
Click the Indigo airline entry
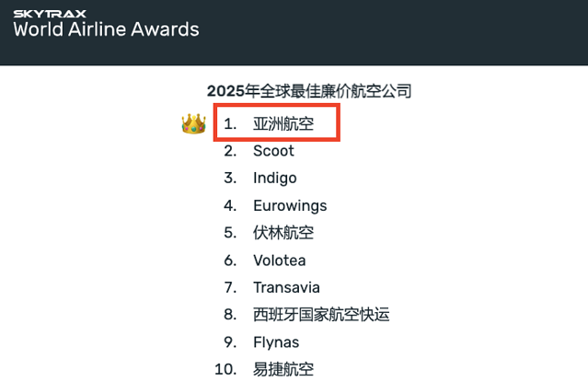[275, 178]
